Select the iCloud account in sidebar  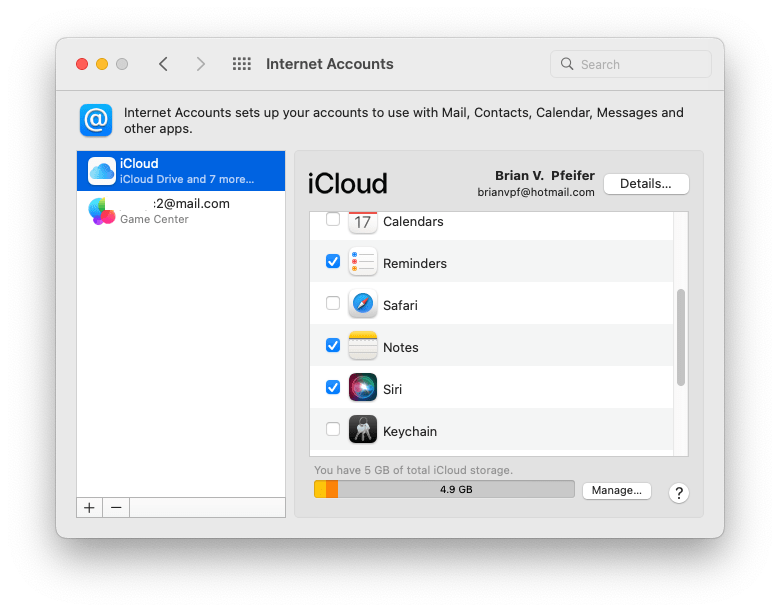181,171
